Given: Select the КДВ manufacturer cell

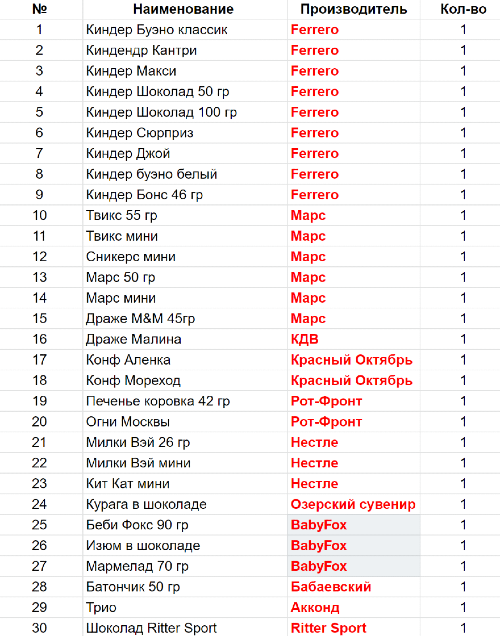Looking at the screenshot, I should [354, 339].
